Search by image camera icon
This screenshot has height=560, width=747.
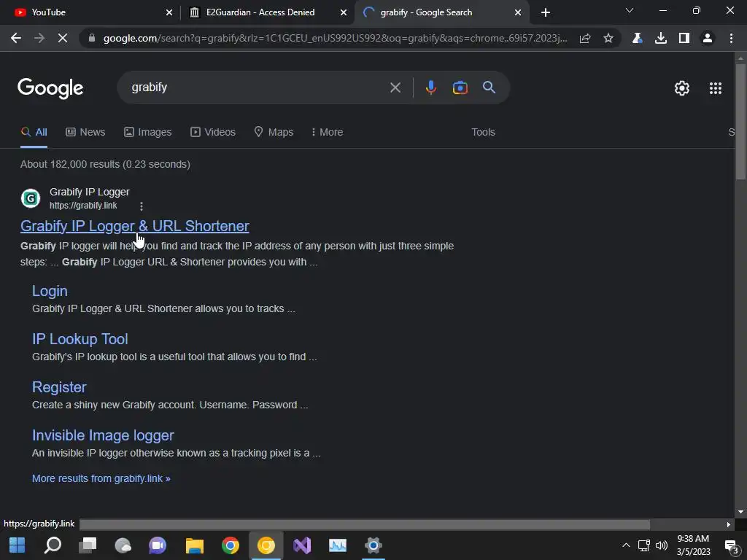[460, 87]
